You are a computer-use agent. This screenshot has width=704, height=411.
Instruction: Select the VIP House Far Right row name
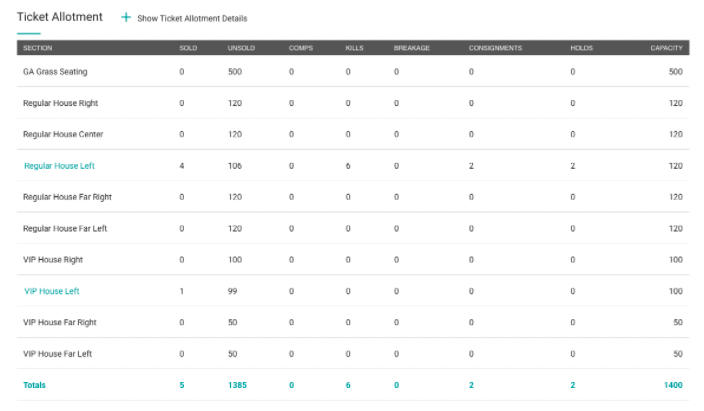pyautogui.click(x=60, y=323)
